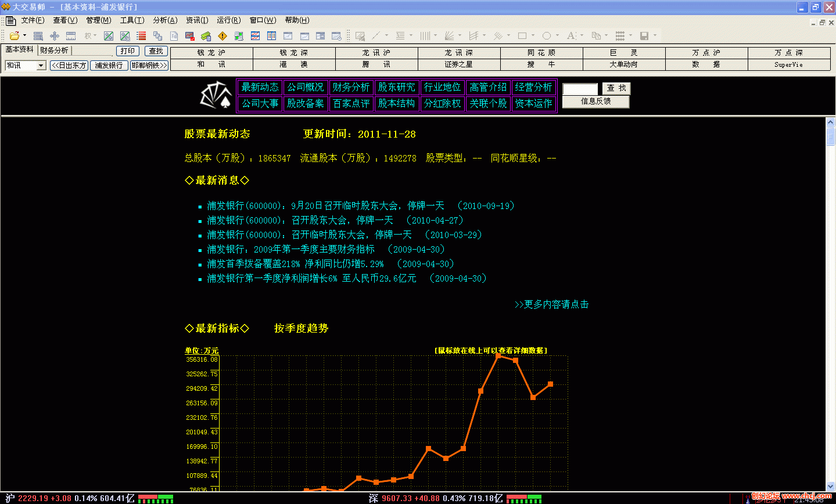Open the 和讯 source combo box
This screenshot has width=836, height=504.
[26, 66]
